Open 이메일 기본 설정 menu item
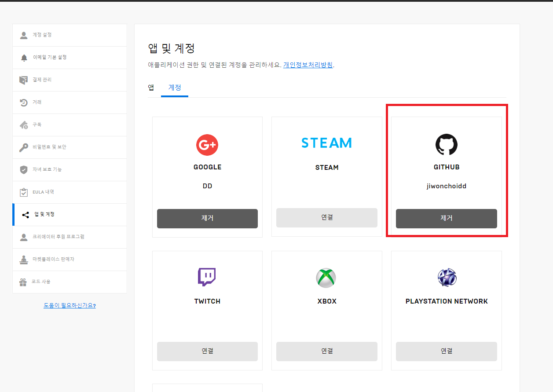553x392 pixels. (x=70, y=58)
